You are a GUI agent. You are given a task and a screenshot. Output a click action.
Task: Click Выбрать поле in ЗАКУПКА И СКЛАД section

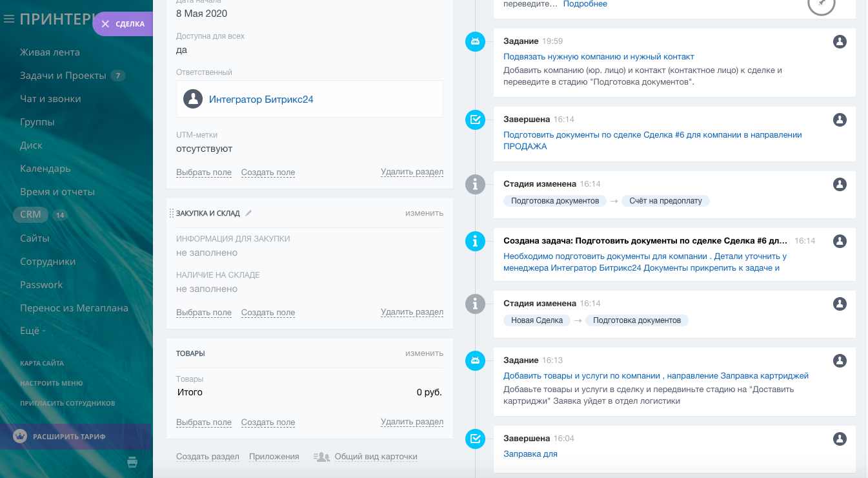(204, 313)
